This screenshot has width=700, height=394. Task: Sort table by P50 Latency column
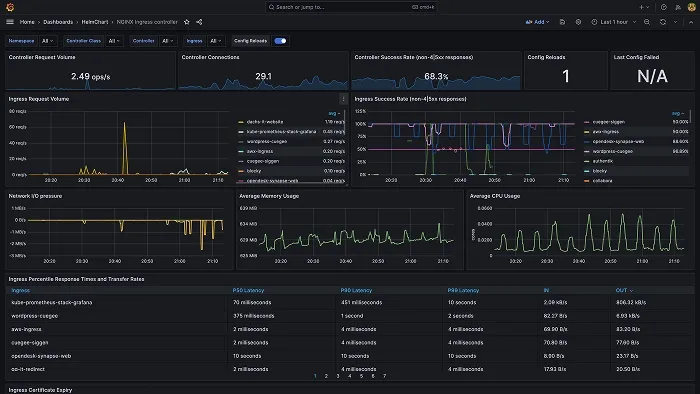click(248, 290)
